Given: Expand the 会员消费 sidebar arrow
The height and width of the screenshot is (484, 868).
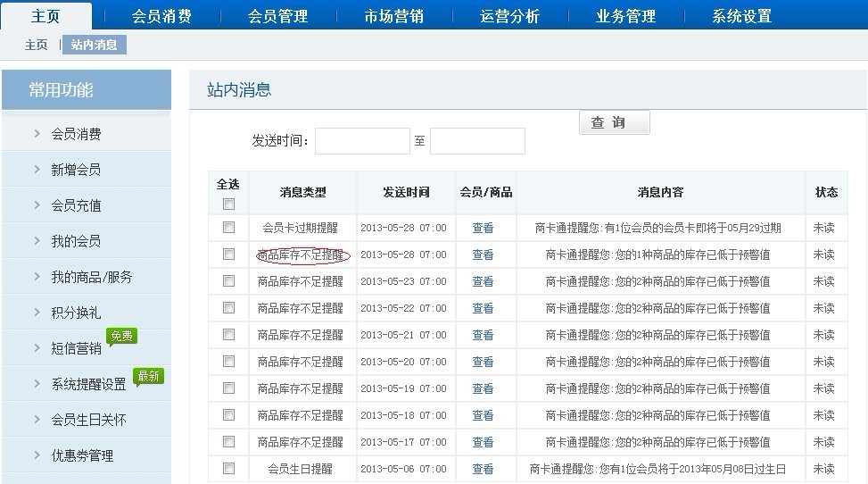Looking at the screenshot, I should coord(37,134).
